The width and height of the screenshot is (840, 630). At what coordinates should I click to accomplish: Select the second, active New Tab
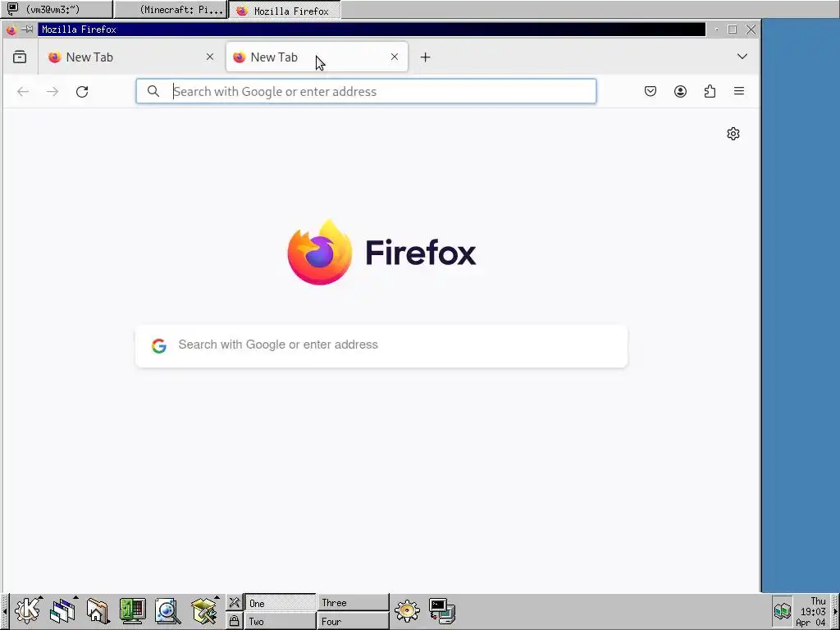pos(317,57)
